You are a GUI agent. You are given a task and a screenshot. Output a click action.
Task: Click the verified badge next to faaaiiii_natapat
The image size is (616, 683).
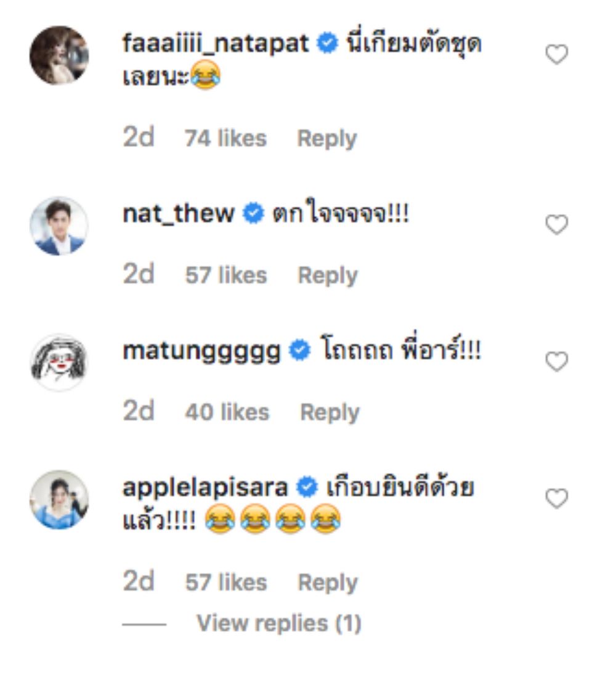pos(327,43)
